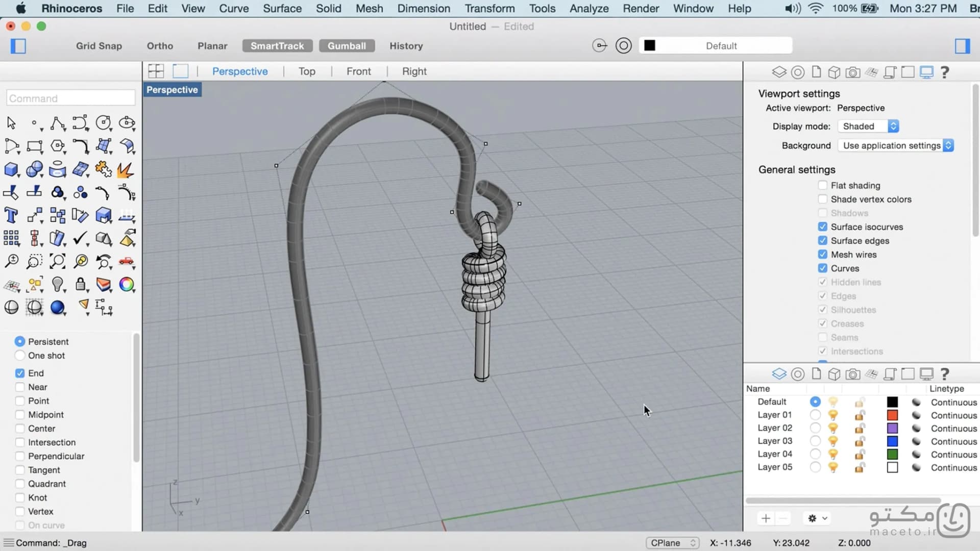
Task: Open Background application settings dropdown
Action: pos(896,145)
